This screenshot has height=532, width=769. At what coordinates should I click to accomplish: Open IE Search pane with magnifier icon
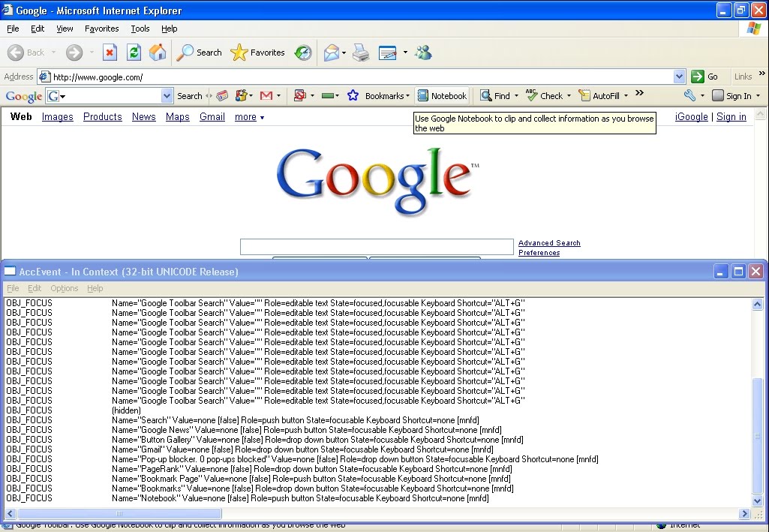pos(199,53)
